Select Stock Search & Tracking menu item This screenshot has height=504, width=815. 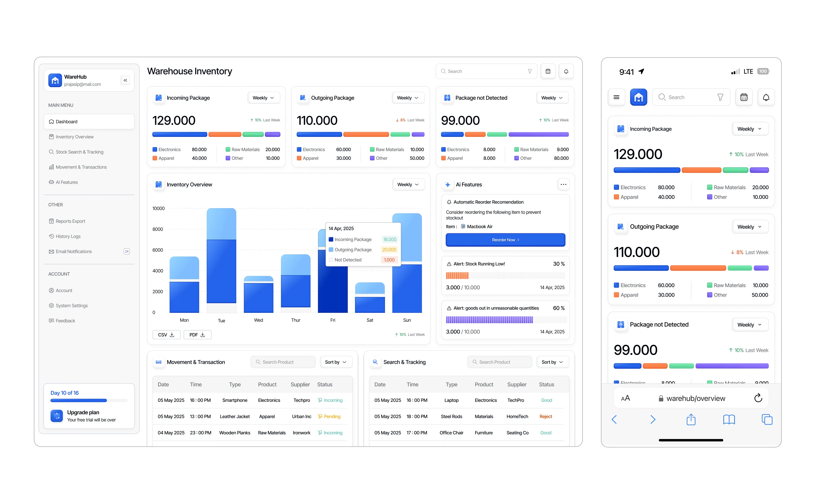(79, 152)
